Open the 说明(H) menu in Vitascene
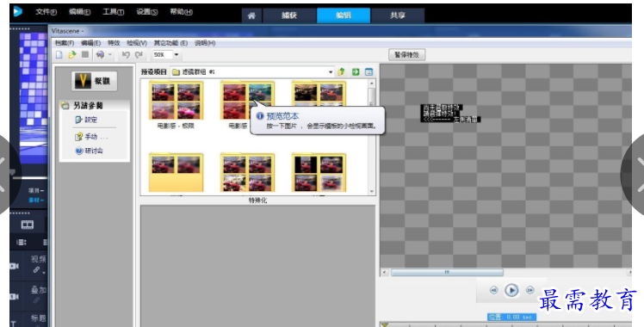 click(x=205, y=43)
